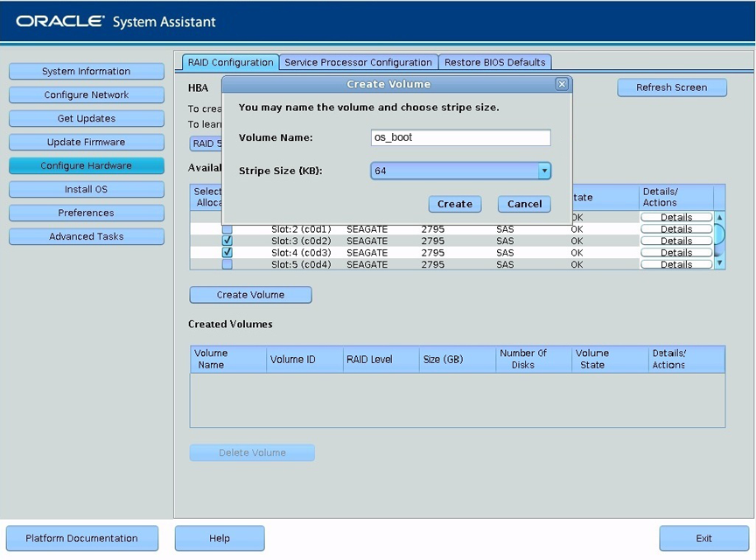Open System Information from the sidebar

[87, 72]
